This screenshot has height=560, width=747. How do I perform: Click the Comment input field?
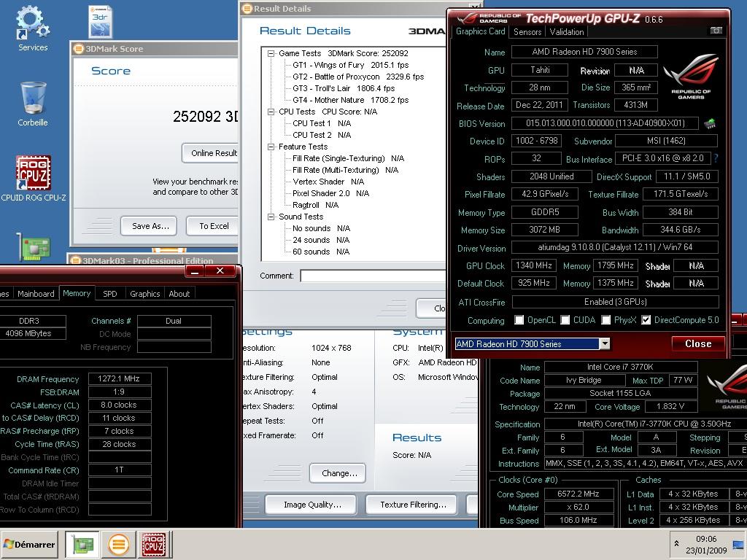[374, 276]
